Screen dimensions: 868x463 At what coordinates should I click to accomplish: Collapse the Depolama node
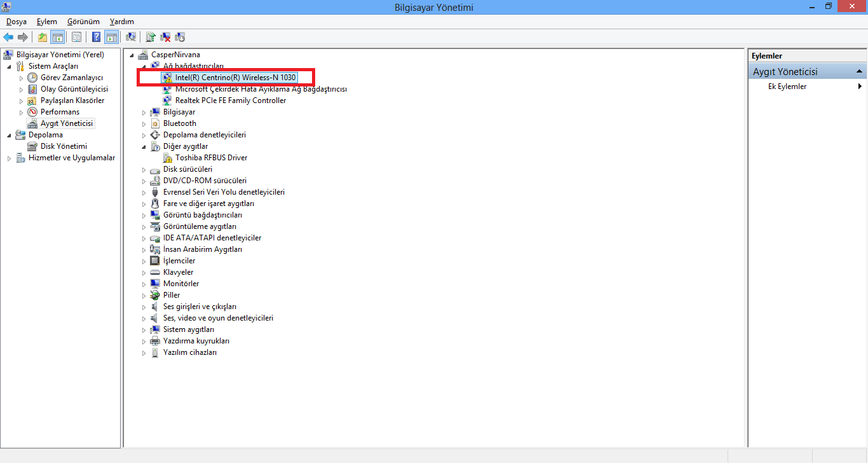pos(9,135)
